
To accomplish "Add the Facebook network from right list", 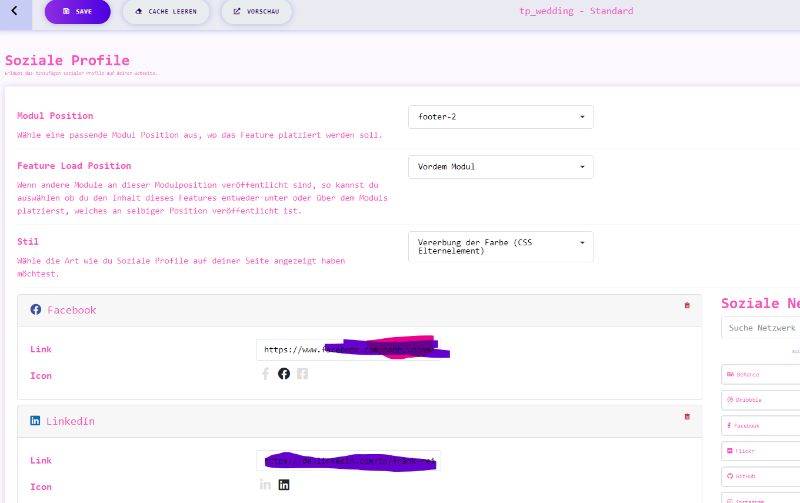I will [x=761, y=425].
